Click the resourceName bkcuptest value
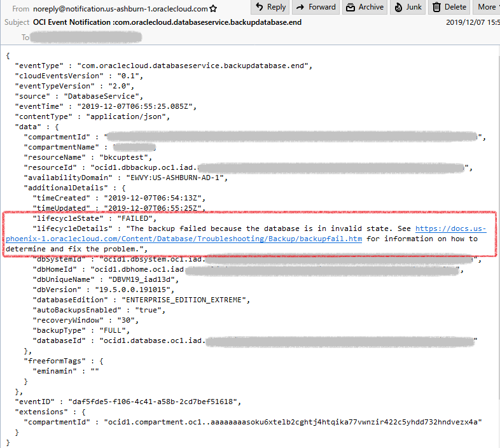500x448 pixels. (126, 158)
